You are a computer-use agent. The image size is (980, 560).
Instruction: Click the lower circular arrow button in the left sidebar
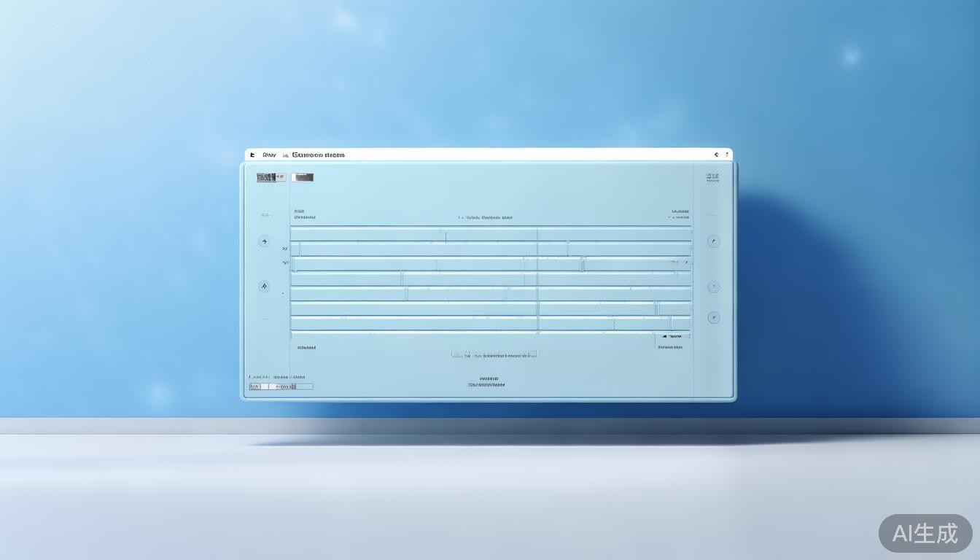pyautogui.click(x=264, y=287)
